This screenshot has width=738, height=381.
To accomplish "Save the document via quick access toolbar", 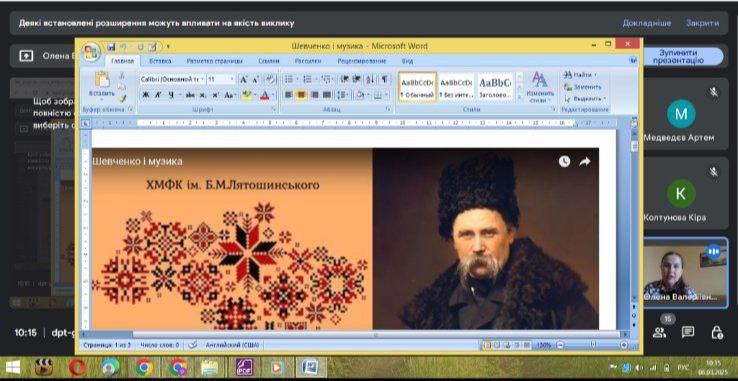I will click(111, 47).
